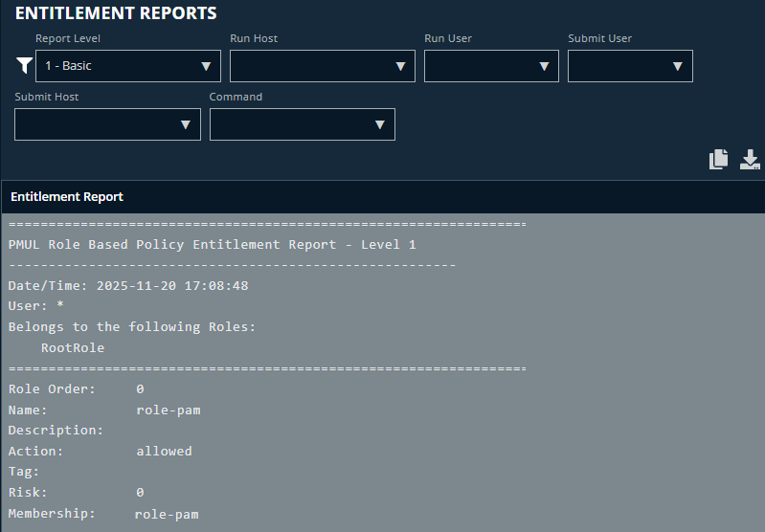Click the 'ENTITLEMENT REPORTS' page title
765x532 pixels.
(x=116, y=13)
